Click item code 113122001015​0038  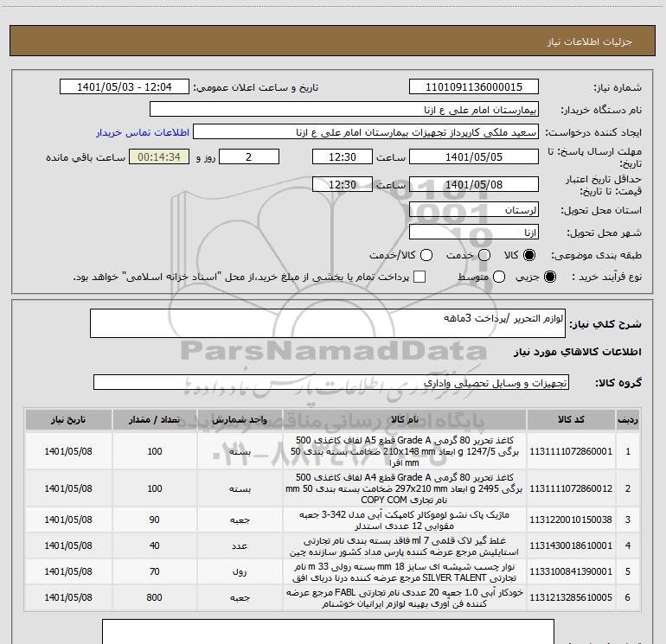pyautogui.click(x=571, y=520)
